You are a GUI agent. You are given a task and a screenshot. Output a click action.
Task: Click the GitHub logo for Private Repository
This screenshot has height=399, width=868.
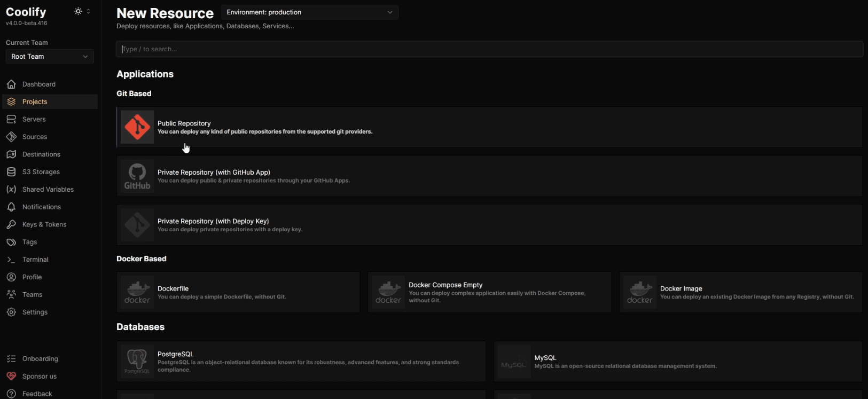(x=137, y=176)
